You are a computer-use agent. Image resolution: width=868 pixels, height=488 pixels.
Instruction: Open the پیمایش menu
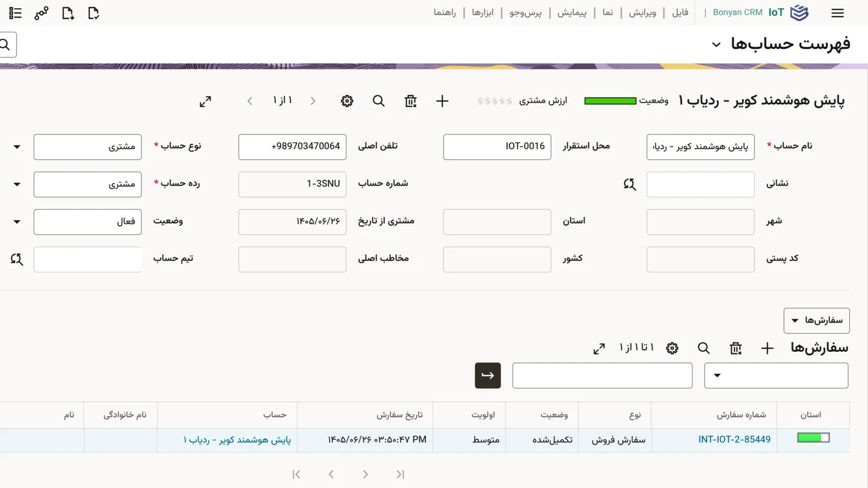pos(572,12)
